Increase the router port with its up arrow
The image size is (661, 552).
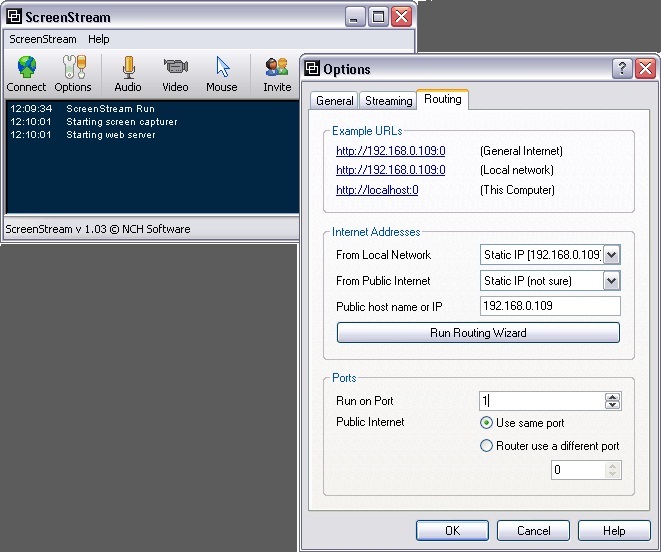coord(613,466)
